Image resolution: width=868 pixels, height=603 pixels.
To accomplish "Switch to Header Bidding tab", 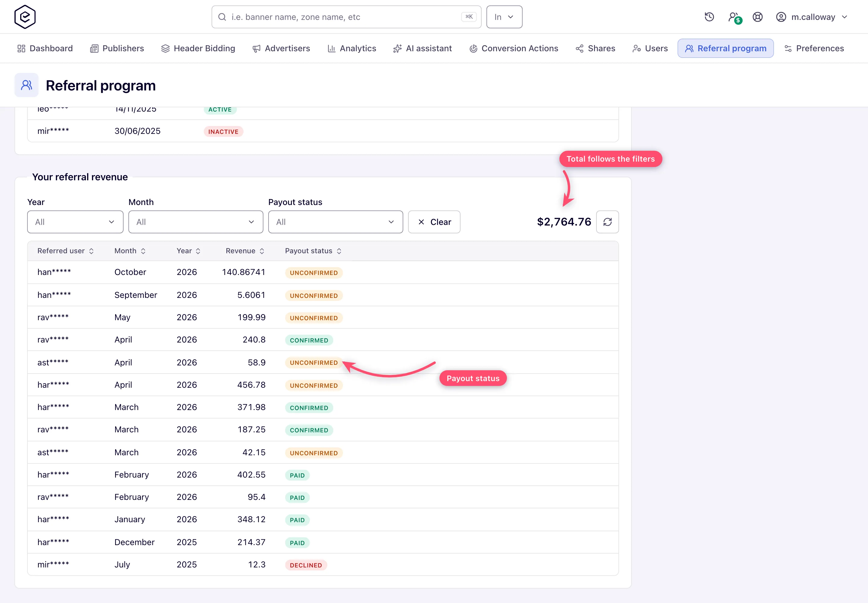I will (x=198, y=48).
